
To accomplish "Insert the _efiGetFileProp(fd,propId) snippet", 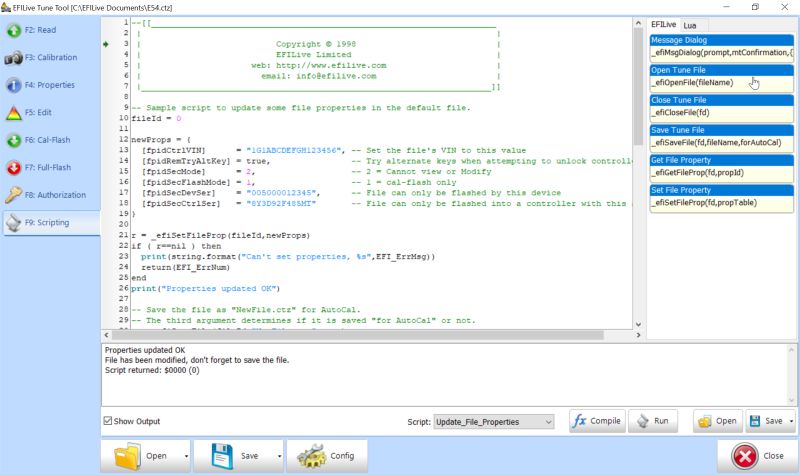I will pyautogui.click(x=721, y=173).
